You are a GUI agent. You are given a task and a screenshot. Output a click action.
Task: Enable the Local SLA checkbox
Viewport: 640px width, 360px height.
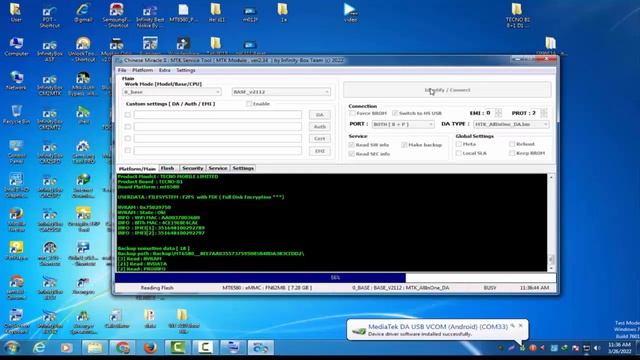pyautogui.click(x=459, y=153)
